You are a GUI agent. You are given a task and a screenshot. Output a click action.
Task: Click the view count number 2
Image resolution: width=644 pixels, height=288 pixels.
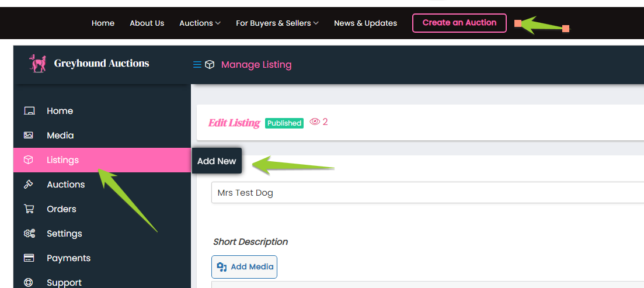point(325,122)
